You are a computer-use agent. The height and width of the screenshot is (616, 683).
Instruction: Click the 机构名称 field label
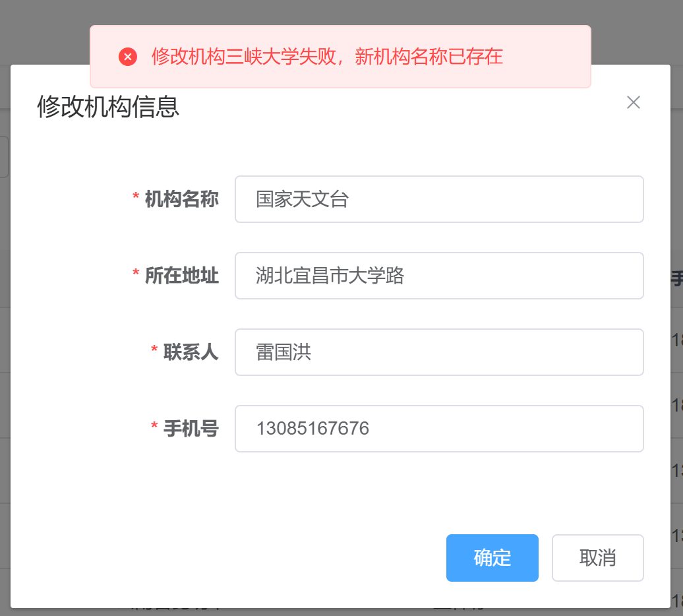coord(181,199)
